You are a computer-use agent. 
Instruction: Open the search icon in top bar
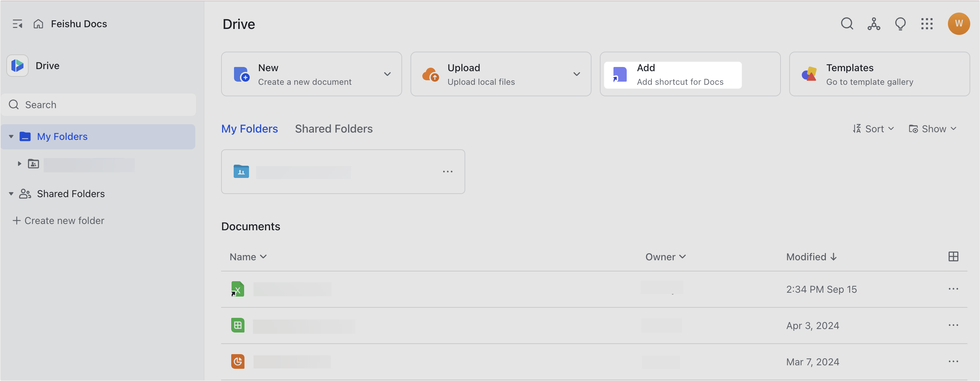coord(847,24)
